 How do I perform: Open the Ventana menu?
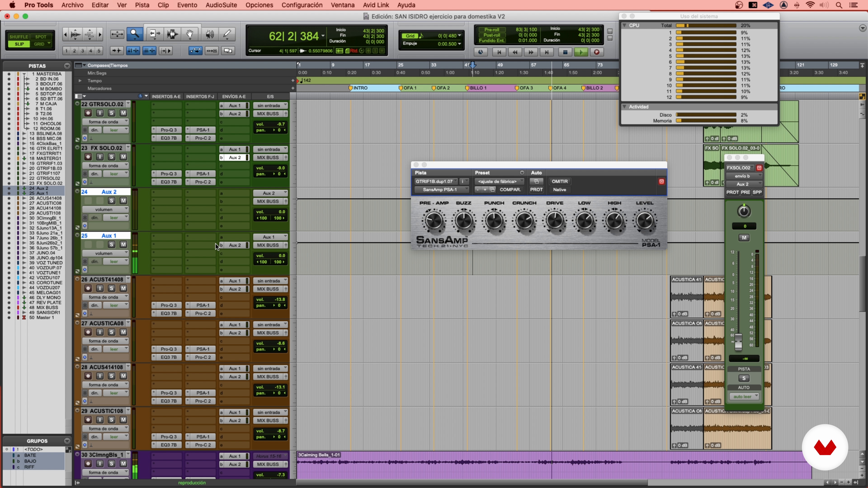point(342,5)
